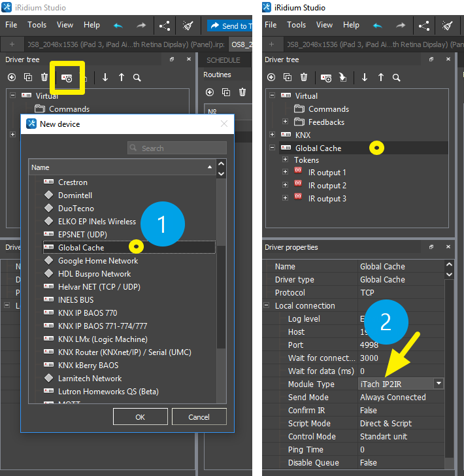Select Global Cache in New device list
Image resolution: width=464 pixels, height=476 pixels.
point(129,247)
